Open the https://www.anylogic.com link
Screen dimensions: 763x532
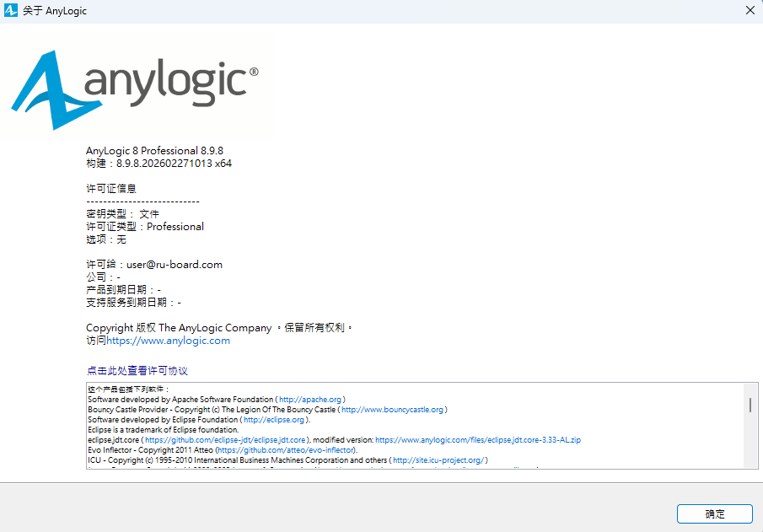click(x=168, y=341)
